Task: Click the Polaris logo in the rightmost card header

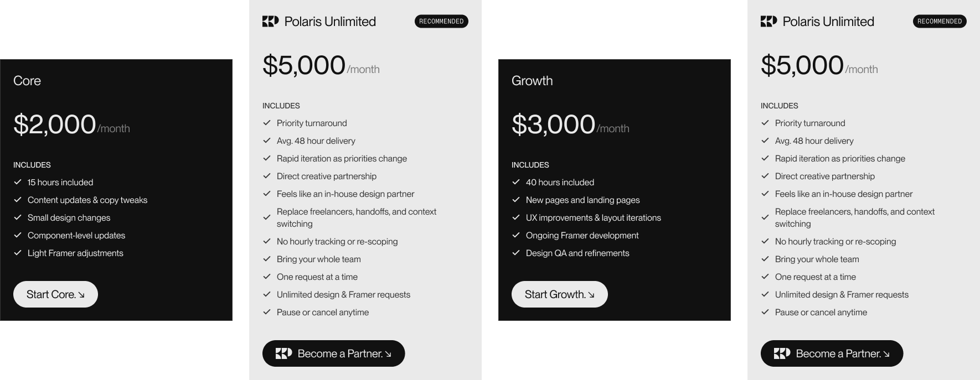Action: click(768, 22)
